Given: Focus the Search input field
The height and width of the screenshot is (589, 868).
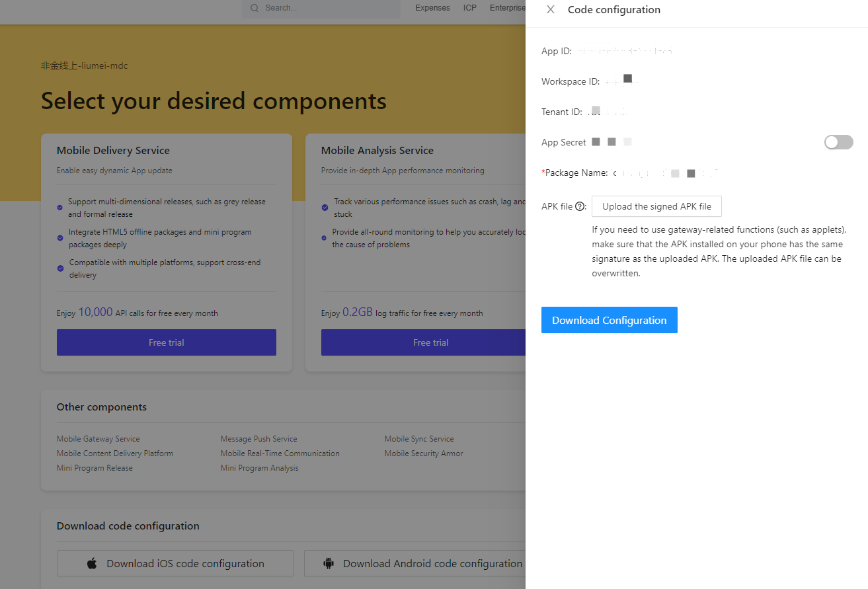Looking at the screenshot, I should pyautogui.click(x=321, y=9).
